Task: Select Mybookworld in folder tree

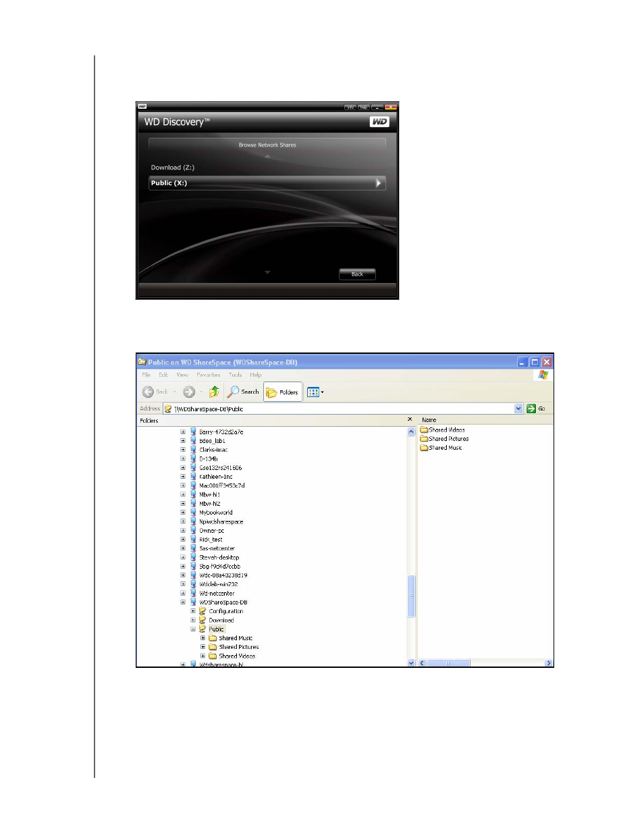Action: point(216,513)
